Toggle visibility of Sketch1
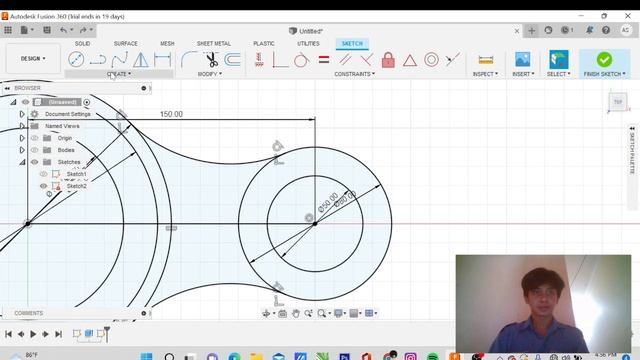The height and width of the screenshot is (360, 640). click(43, 174)
